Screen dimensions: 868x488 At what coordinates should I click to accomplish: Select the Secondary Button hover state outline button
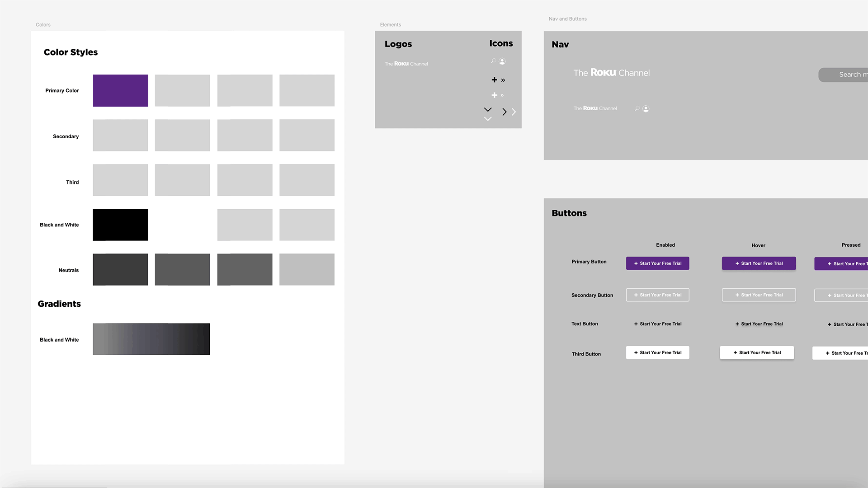759,295
